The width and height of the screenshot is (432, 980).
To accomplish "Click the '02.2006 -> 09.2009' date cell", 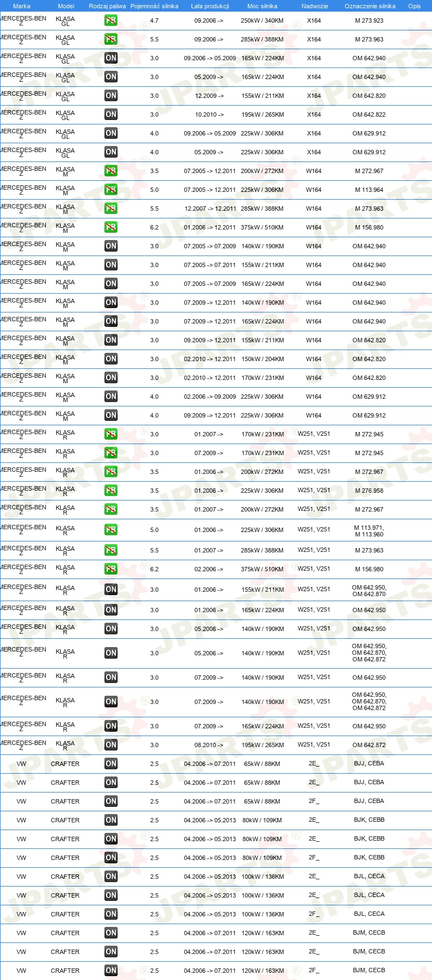I will (x=210, y=397).
